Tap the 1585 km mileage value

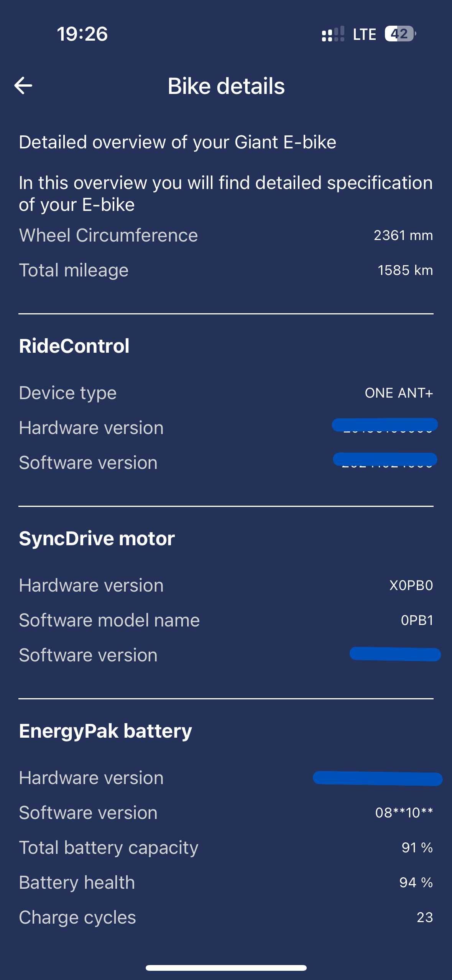[405, 270]
